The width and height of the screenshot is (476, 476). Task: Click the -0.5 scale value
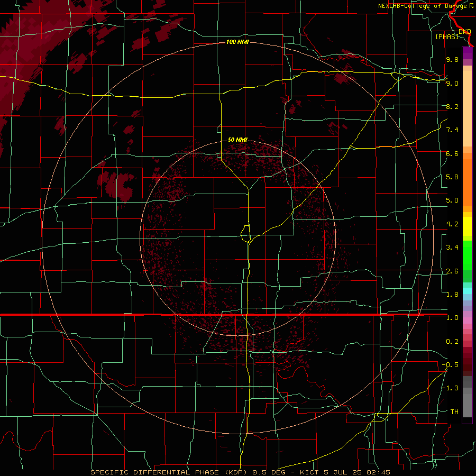click(450, 365)
